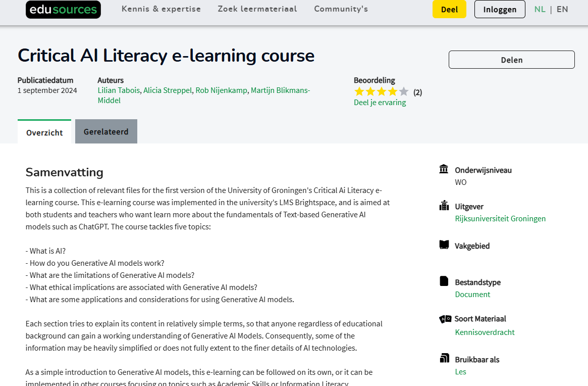Click the first yellow rating star

[359, 92]
